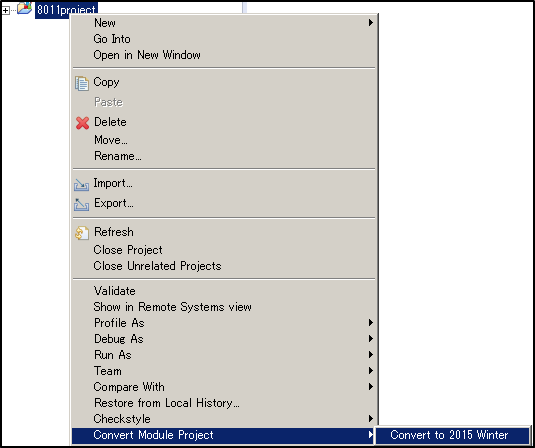Click the Profile As submenu arrow
Image resolution: width=535 pixels, height=448 pixels.
[x=371, y=323]
